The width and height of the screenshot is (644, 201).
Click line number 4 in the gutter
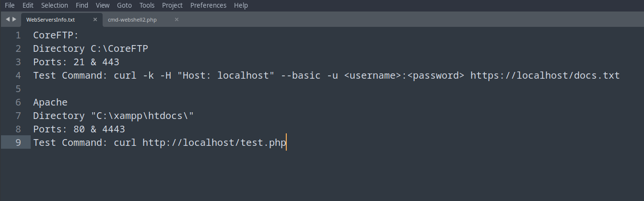click(x=18, y=75)
